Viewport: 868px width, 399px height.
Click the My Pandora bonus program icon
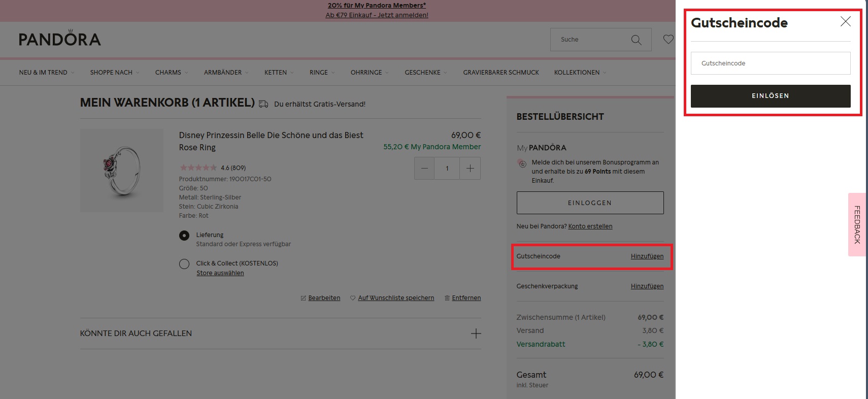(x=522, y=163)
